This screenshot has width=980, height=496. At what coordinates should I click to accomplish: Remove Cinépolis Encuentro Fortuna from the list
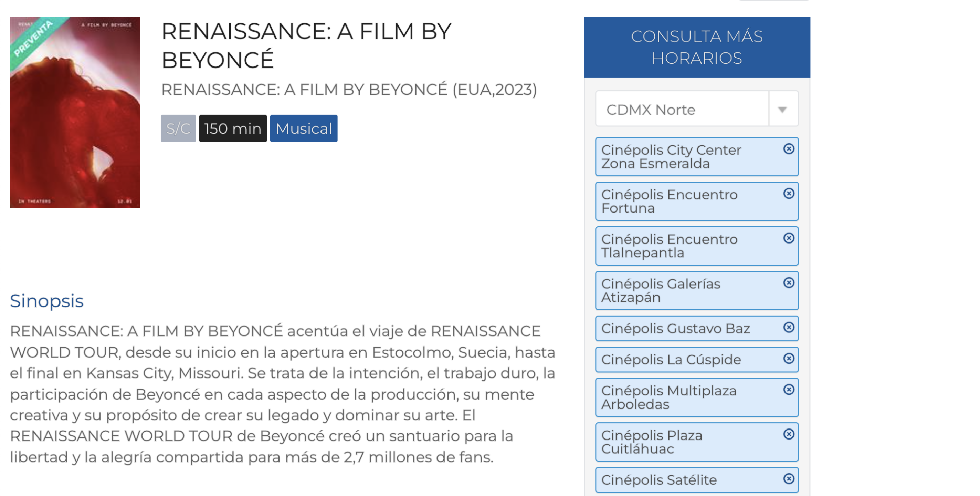click(x=789, y=195)
